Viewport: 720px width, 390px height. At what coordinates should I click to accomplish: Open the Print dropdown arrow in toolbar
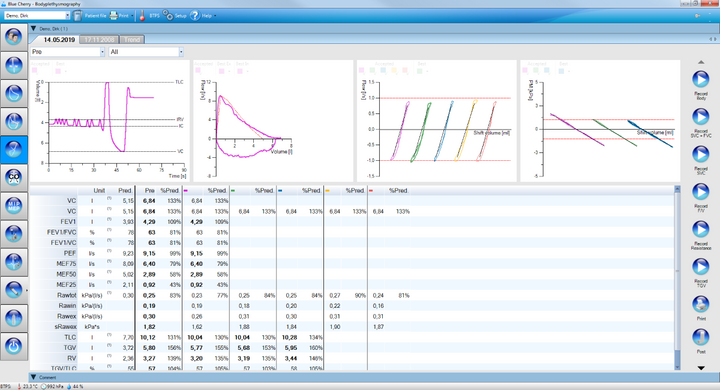(132, 16)
